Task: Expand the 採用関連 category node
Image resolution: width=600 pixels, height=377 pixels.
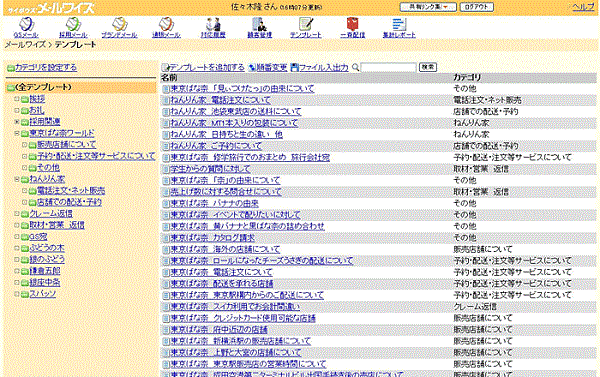Action: click(17, 122)
